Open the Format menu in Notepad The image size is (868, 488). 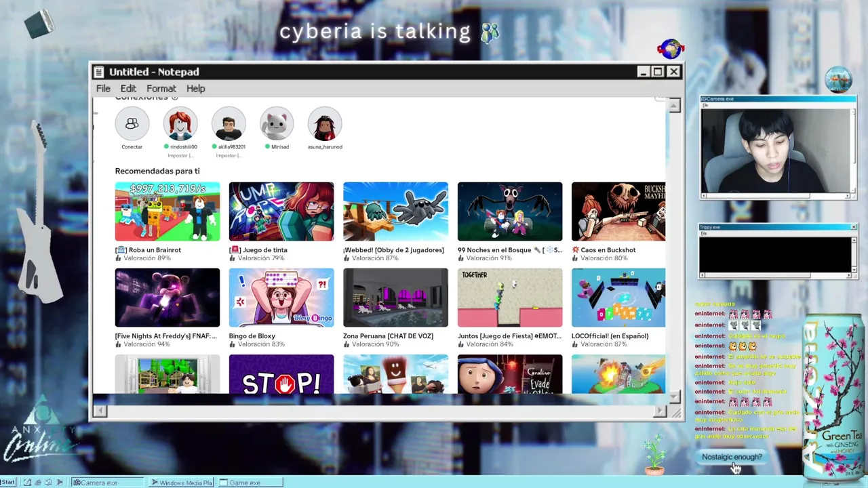click(x=161, y=89)
